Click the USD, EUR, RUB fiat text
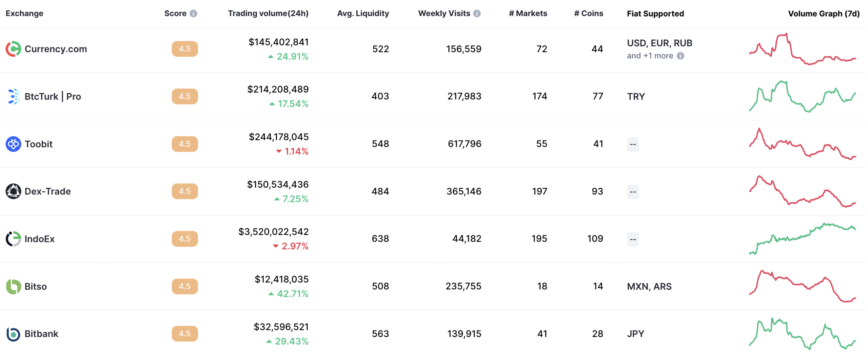Viewport: 868px width, 357px height. click(659, 43)
